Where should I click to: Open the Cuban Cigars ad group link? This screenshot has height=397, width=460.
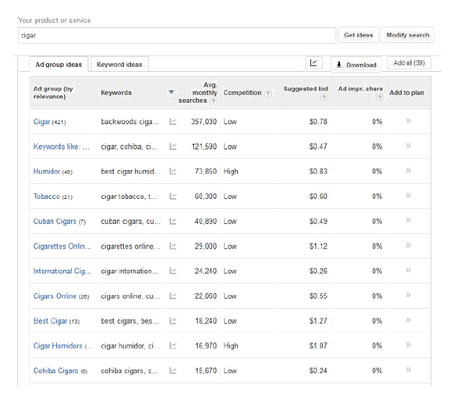[x=55, y=221]
